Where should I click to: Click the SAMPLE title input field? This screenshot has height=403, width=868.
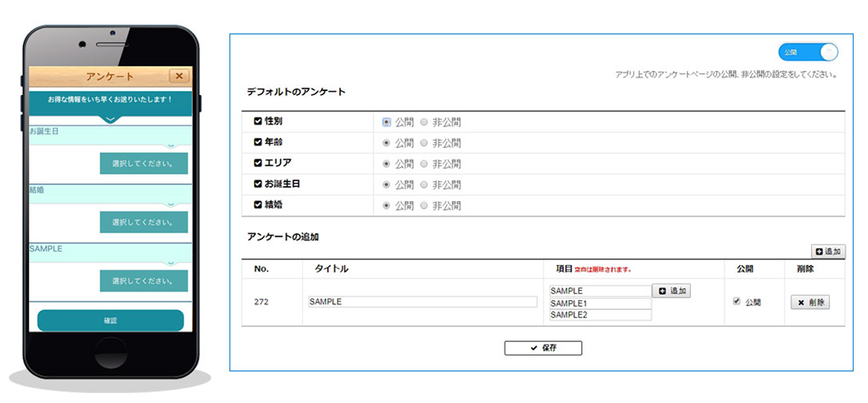[x=421, y=301]
